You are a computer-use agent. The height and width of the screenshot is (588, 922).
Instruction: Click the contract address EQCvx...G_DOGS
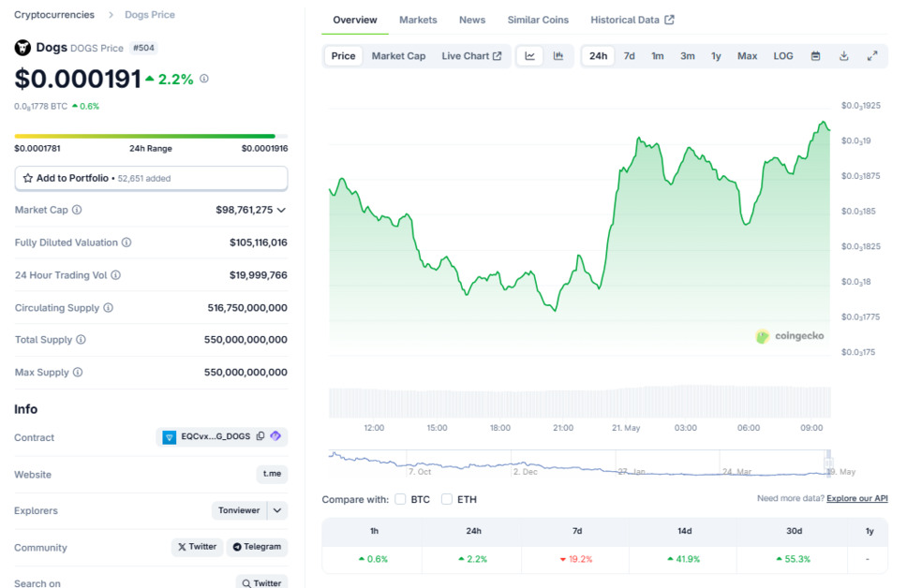216,436
